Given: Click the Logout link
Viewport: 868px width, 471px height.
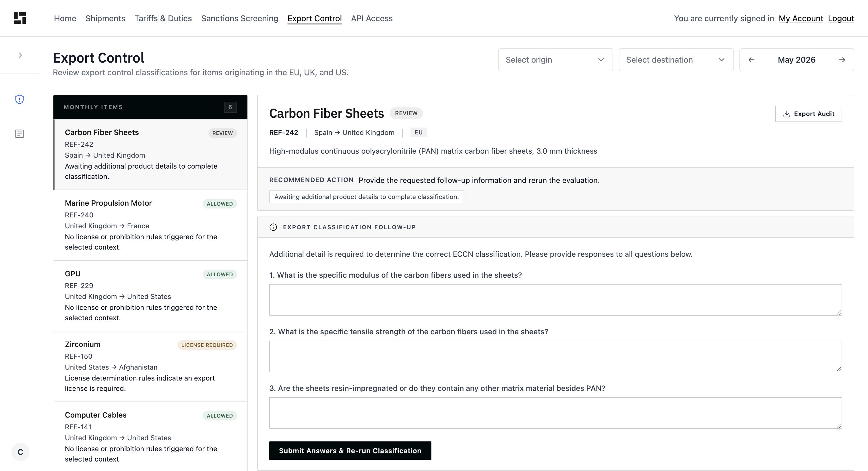Looking at the screenshot, I should pos(841,18).
